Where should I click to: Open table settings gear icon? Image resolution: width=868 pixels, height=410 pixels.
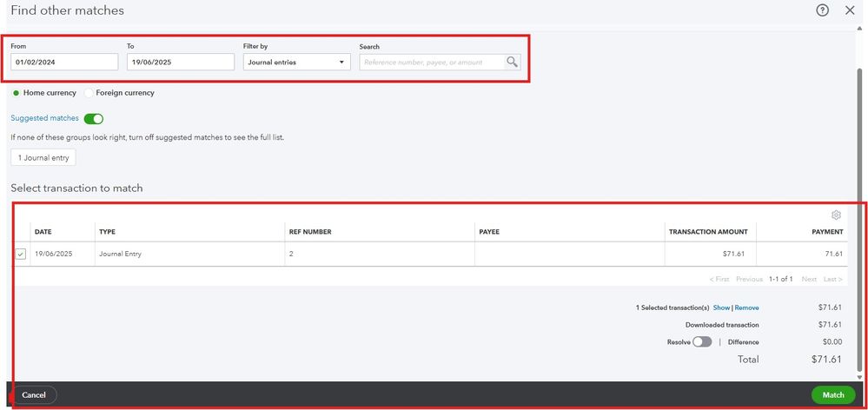pos(836,215)
